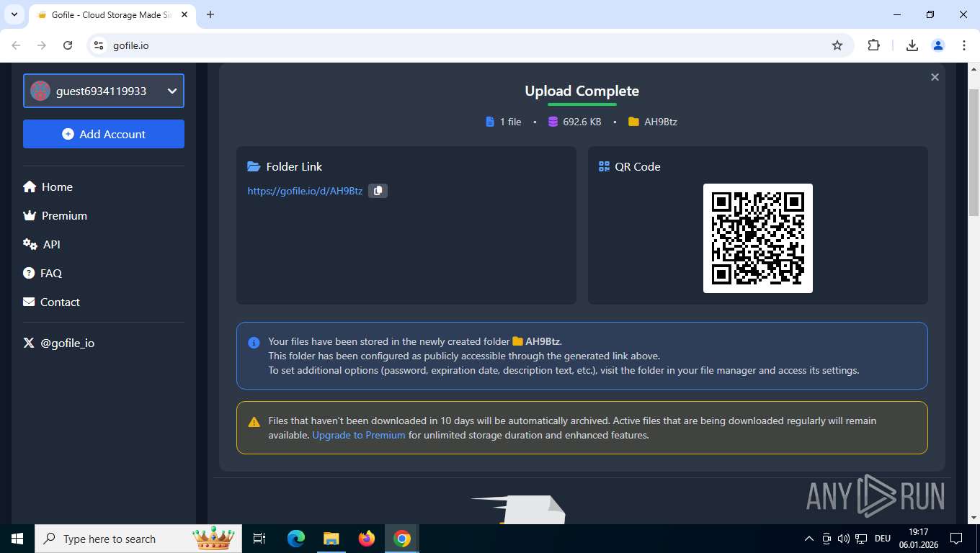Click the Windows taskbar search box
The image size is (980, 553).
138,539
